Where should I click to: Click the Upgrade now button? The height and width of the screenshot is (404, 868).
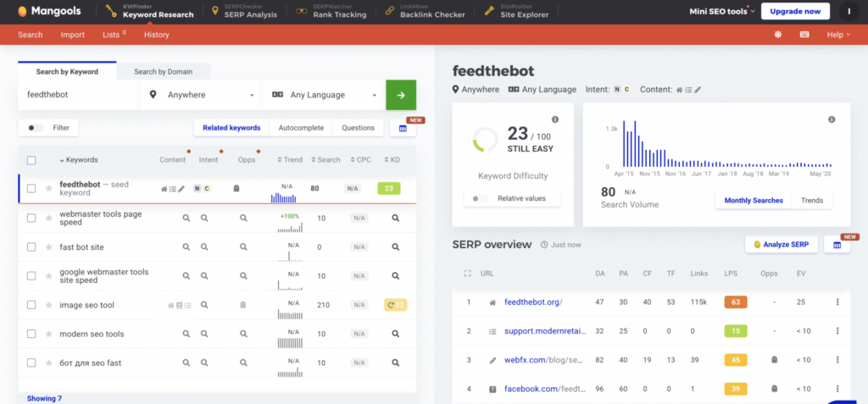tap(795, 11)
